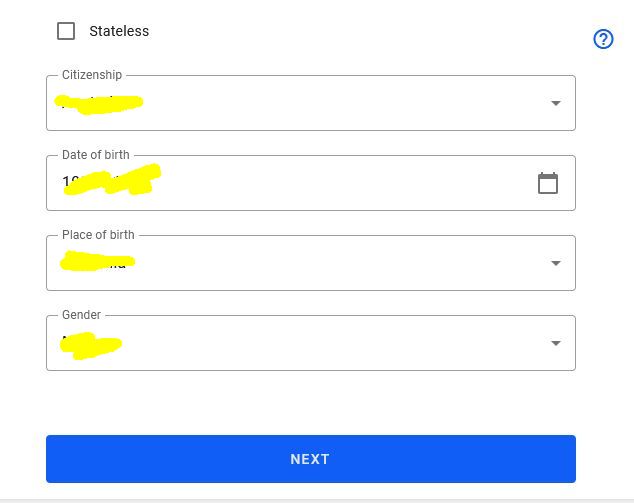The height and width of the screenshot is (503, 634).
Task: Open the Citizenship select field
Action: (311, 103)
